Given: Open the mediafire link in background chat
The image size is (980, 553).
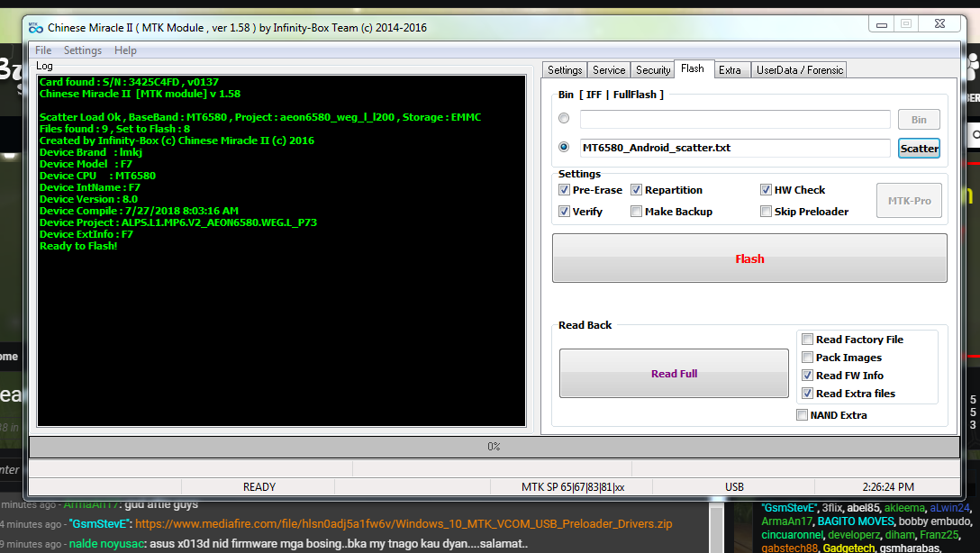Looking at the screenshot, I should pos(404,523).
